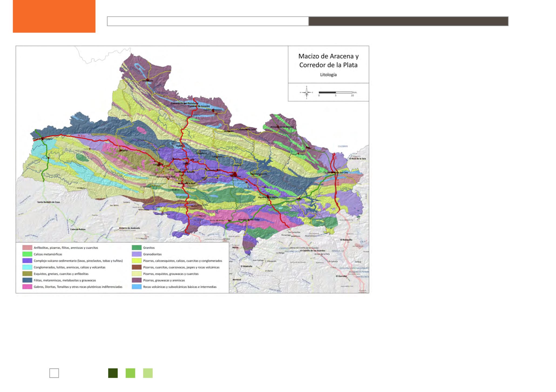Viewport: 556px width, 392px height.
Task: Click the 'Granada de Río-Tinto' town label
Action: pyautogui.click(x=249, y=219)
